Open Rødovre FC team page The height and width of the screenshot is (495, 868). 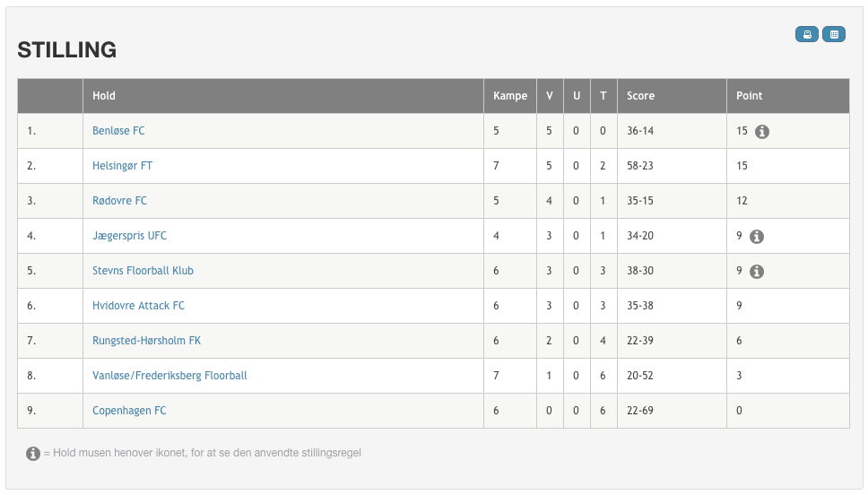(x=119, y=201)
